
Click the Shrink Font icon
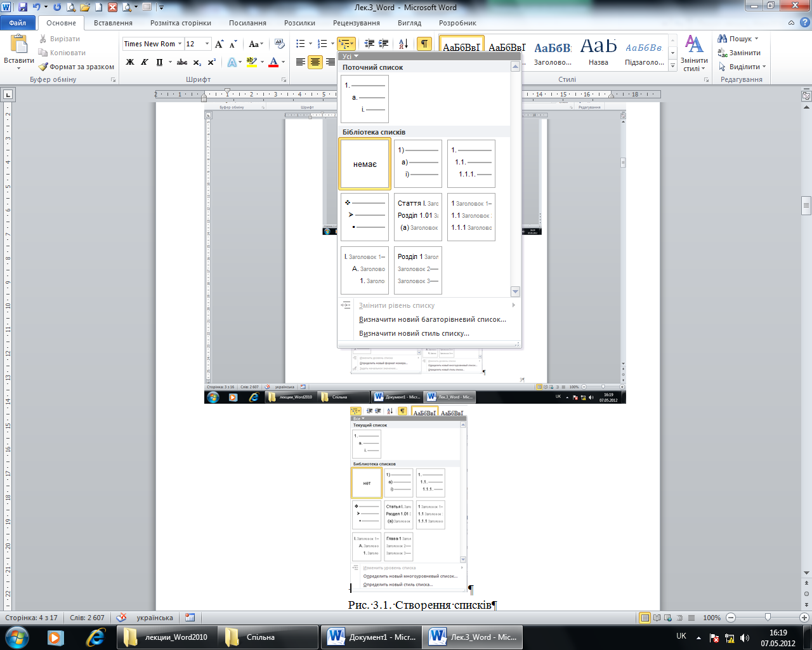(x=233, y=44)
